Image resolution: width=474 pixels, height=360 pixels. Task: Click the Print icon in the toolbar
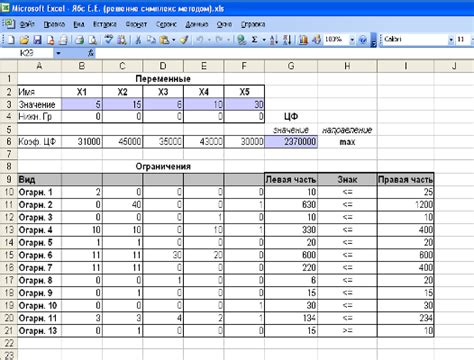tap(79, 40)
